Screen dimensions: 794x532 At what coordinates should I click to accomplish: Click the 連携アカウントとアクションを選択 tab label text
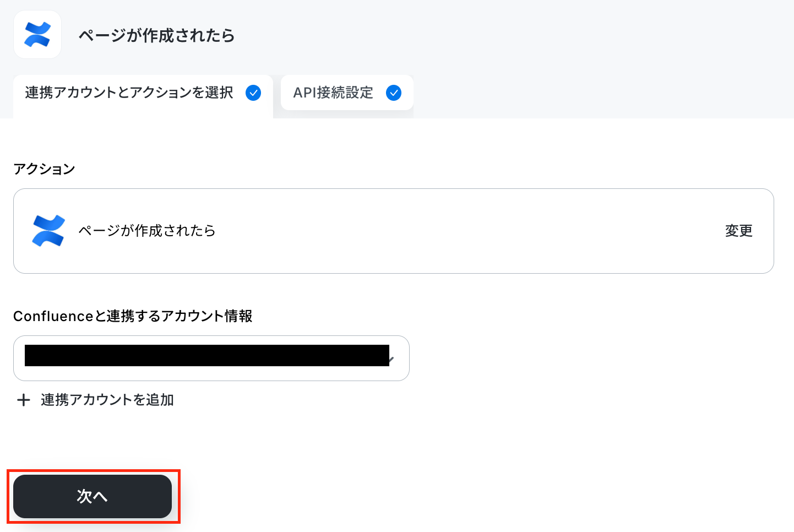(129, 93)
